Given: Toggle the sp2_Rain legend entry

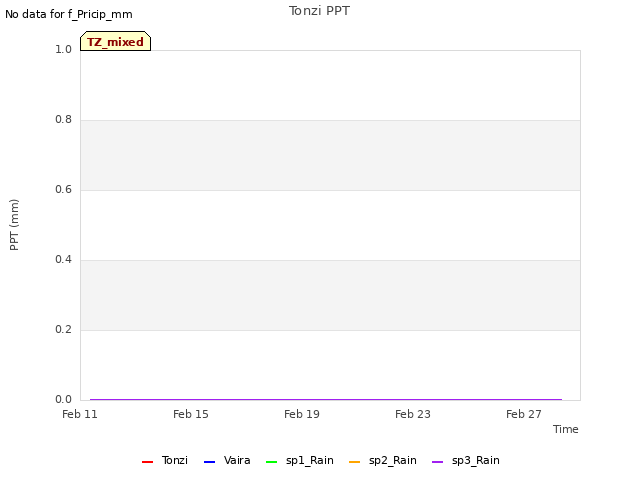Looking at the screenshot, I should point(383,460).
